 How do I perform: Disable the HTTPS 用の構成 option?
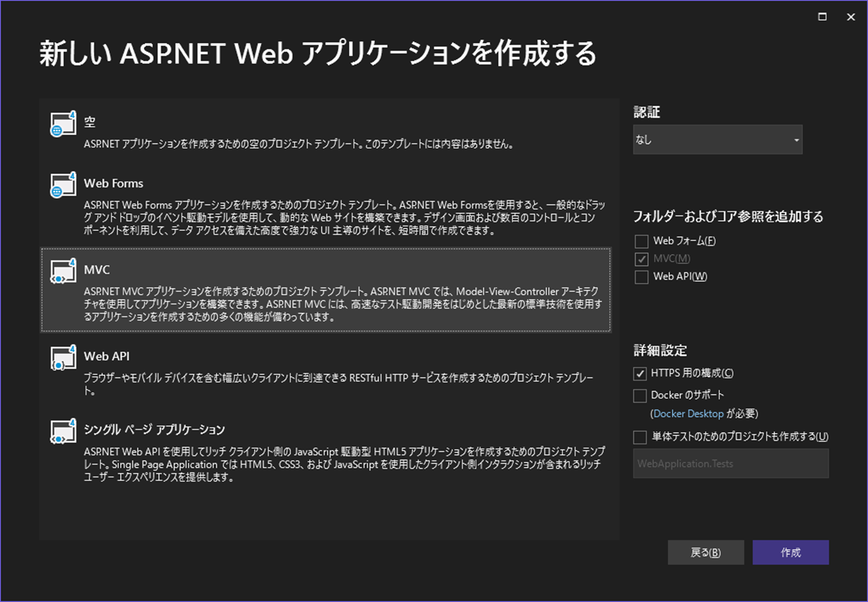(x=640, y=373)
